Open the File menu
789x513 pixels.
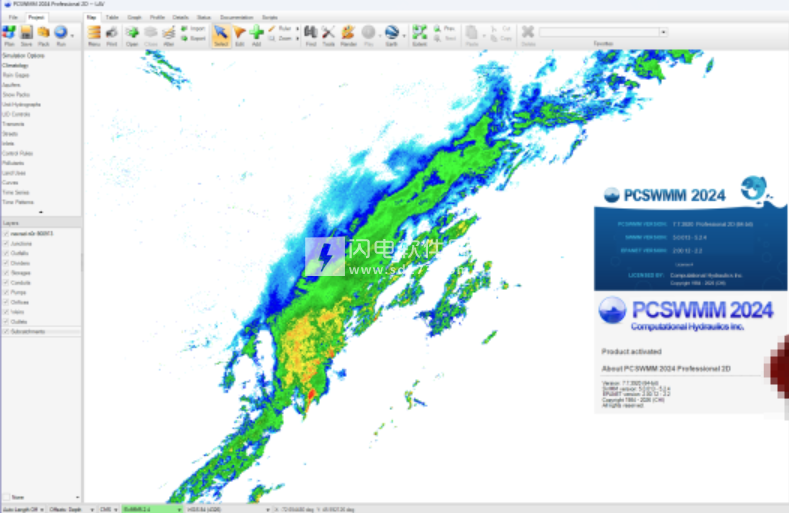coord(13,17)
